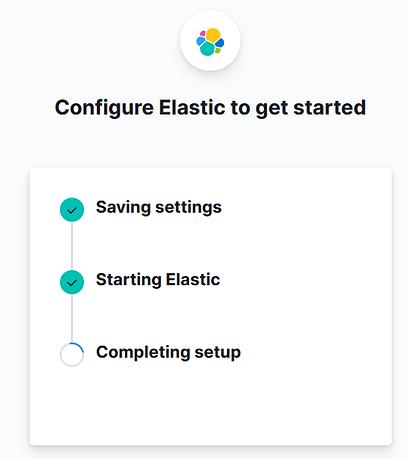Screen dimensions: 408x459
Task: Select the Starting Elastic step title
Action: point(158,280)
